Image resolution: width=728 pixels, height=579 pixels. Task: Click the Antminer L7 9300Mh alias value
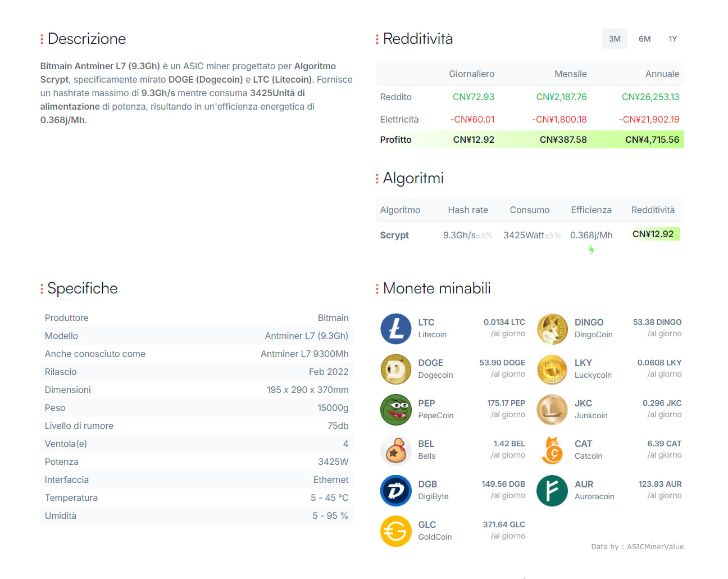pyautogui.click(x=304, y=354)
